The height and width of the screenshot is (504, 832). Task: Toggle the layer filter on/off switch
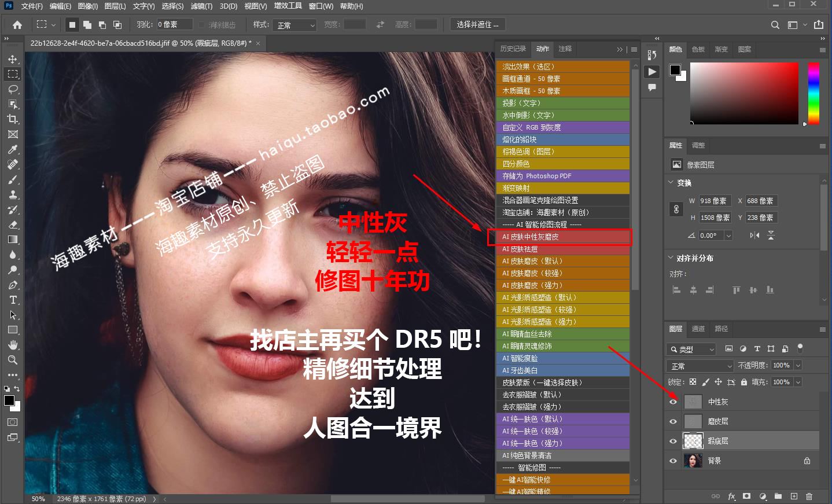click(800, 348)
